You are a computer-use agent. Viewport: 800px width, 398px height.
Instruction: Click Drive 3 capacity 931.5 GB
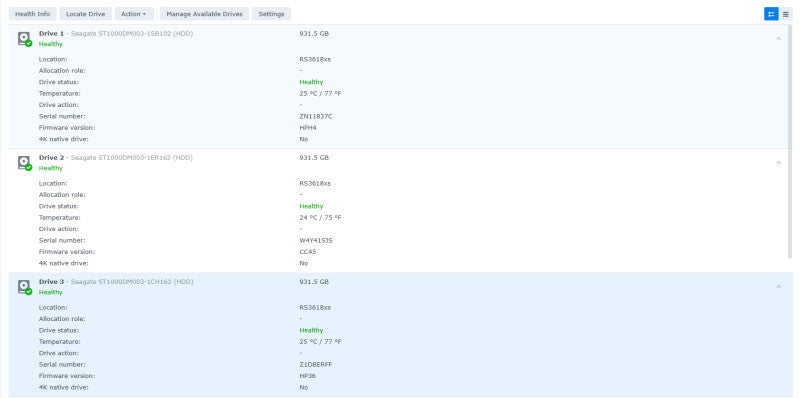tap(314, 282)
